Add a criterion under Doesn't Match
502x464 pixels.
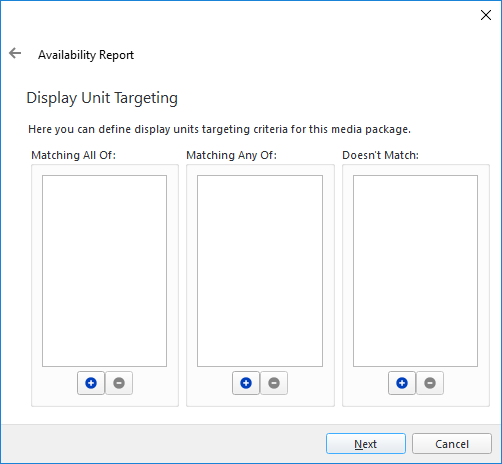pos(402,383)
